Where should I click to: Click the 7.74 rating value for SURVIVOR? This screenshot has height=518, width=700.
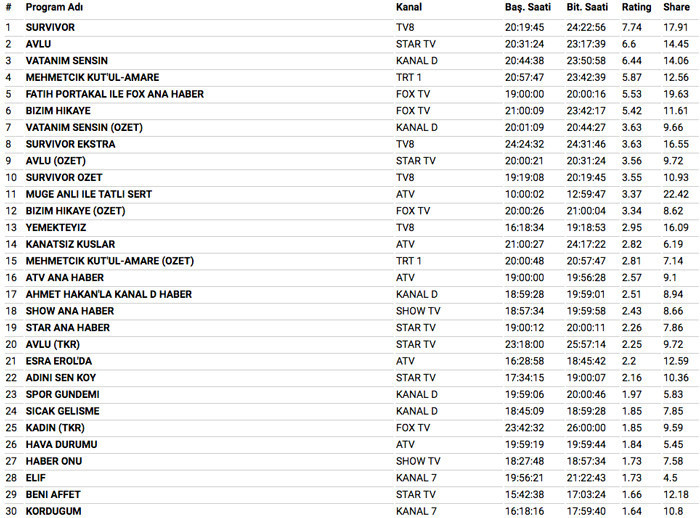(x=631, y=27)
